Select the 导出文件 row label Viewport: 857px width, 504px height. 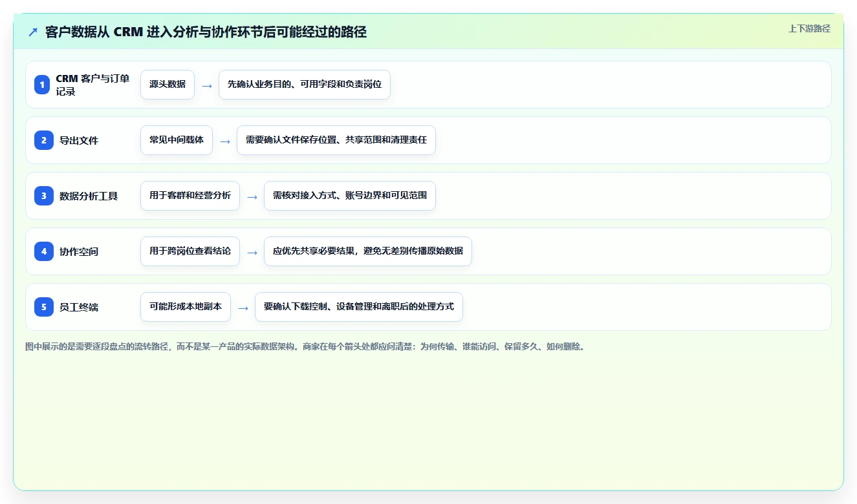pos(79,140)
